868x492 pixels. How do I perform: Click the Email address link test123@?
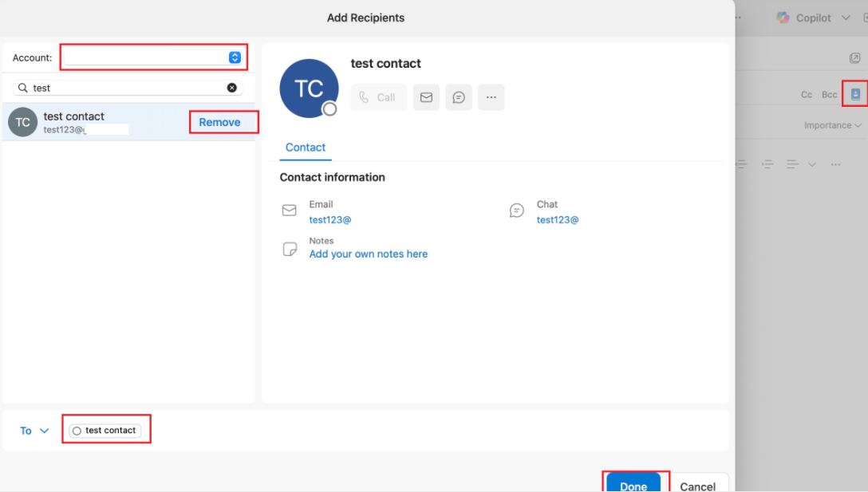point(330,220)
